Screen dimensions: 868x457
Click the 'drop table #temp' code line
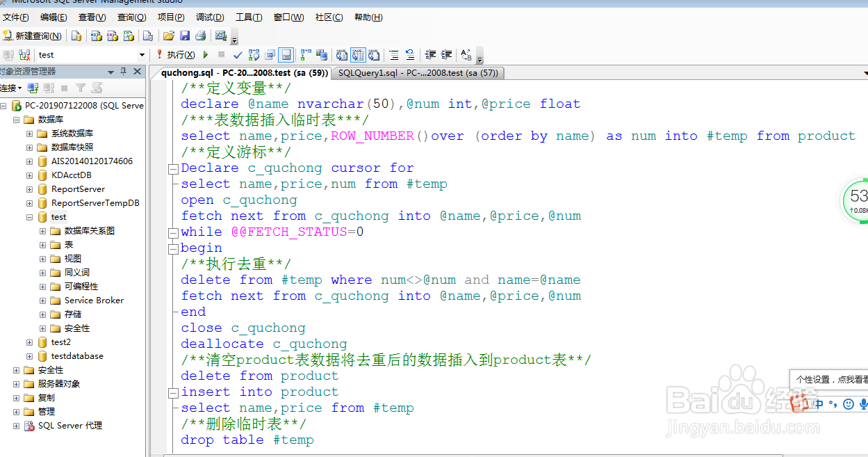click(247, 440)
